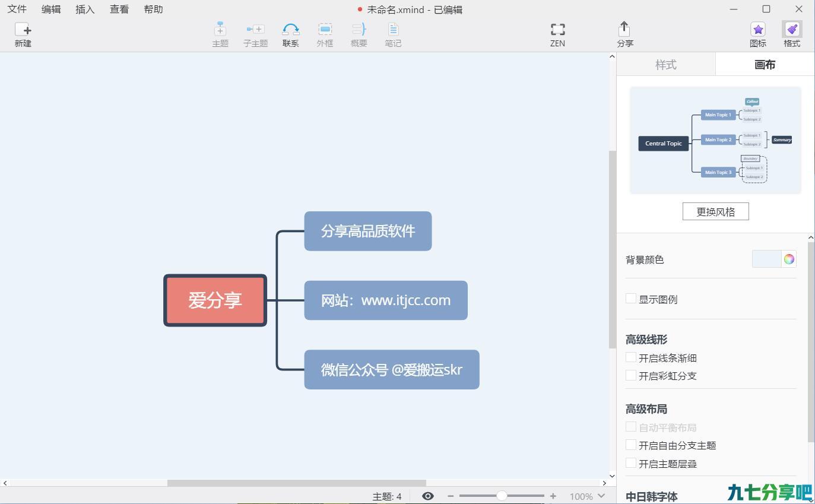This screenshot has height=504, width=815.
Task: Click the zoom slider handle
Action: pyautogui.click(x=502, y=496)
